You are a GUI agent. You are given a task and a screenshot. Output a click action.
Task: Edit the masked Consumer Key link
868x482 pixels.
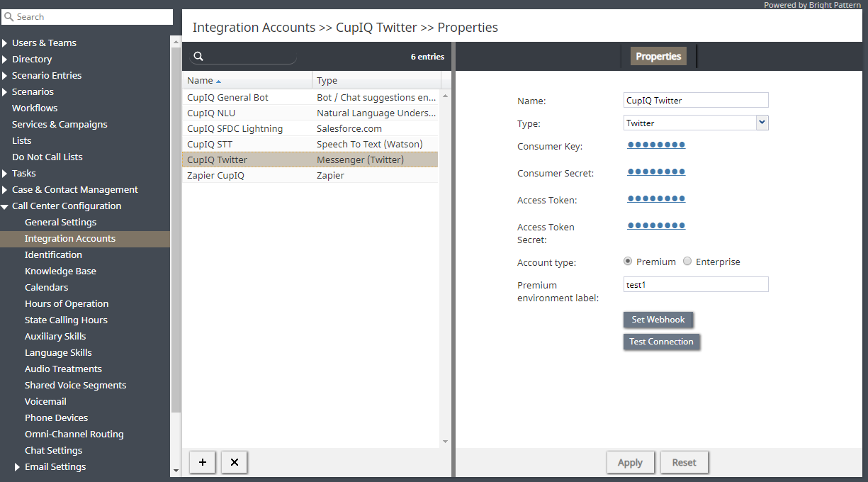tap(656, 145)
